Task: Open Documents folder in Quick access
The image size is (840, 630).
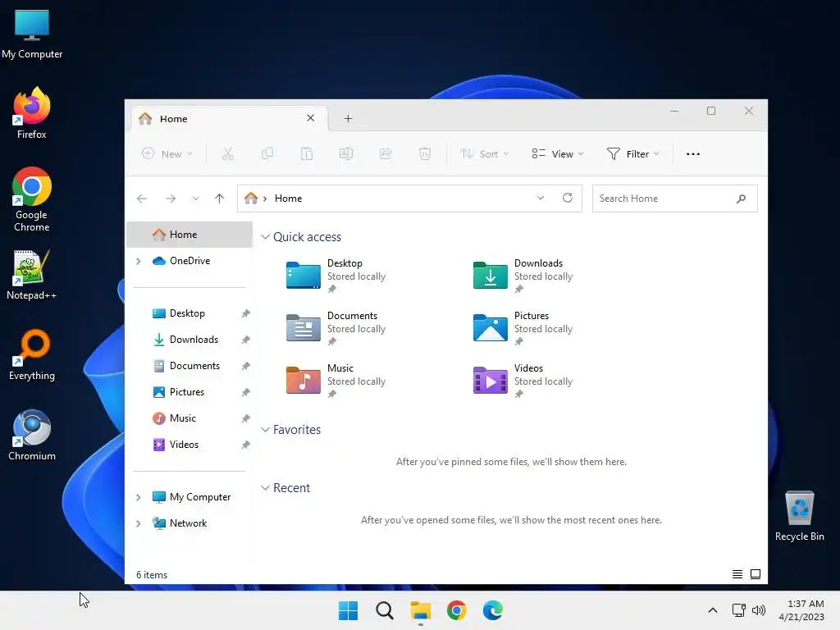Action: (337, 328)
